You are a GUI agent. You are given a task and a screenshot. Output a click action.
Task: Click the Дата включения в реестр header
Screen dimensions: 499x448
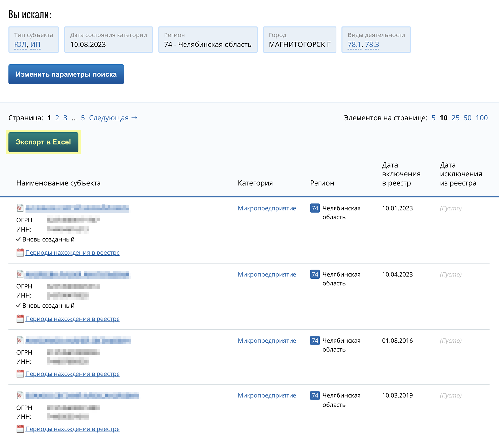point(401,174)
